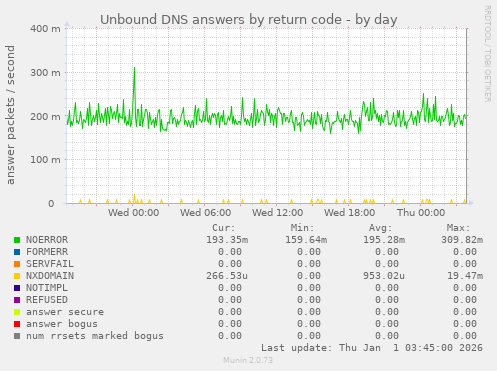Viewport: 497px width, 371px height.
Task: Click the 'Munin 2.0.73' footer text
Action: 248,360
